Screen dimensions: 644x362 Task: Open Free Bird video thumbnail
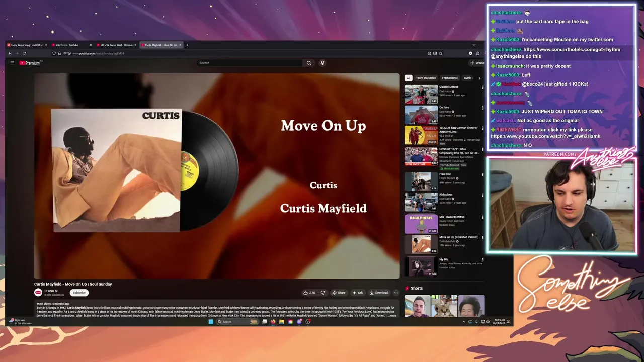click(x=421, y=182)
